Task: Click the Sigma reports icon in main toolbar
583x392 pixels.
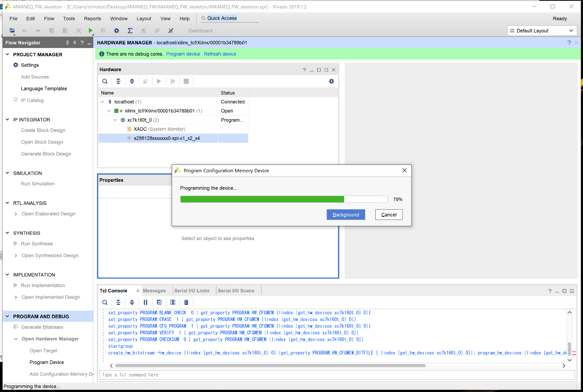Action: [130, 31]
